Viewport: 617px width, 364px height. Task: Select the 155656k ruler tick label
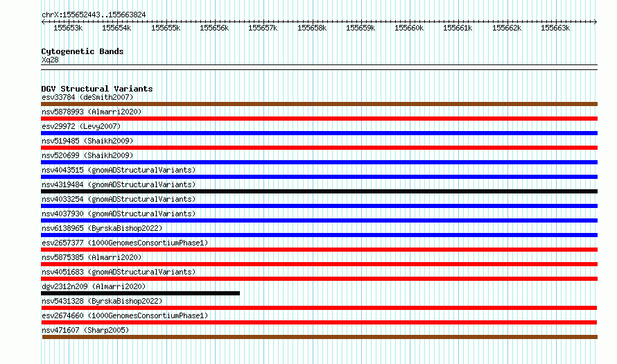tap(214, 28)
